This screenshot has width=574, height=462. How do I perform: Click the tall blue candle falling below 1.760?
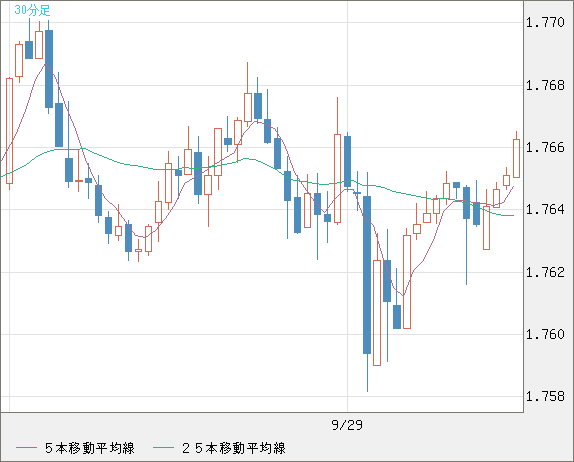[367, 275]
